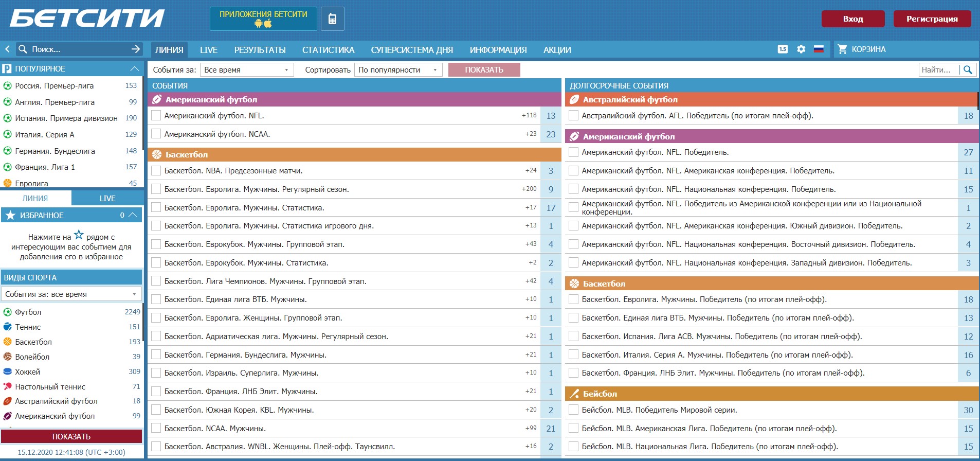Select Баскетбол NCAA Мужчины checkbox

156,428
